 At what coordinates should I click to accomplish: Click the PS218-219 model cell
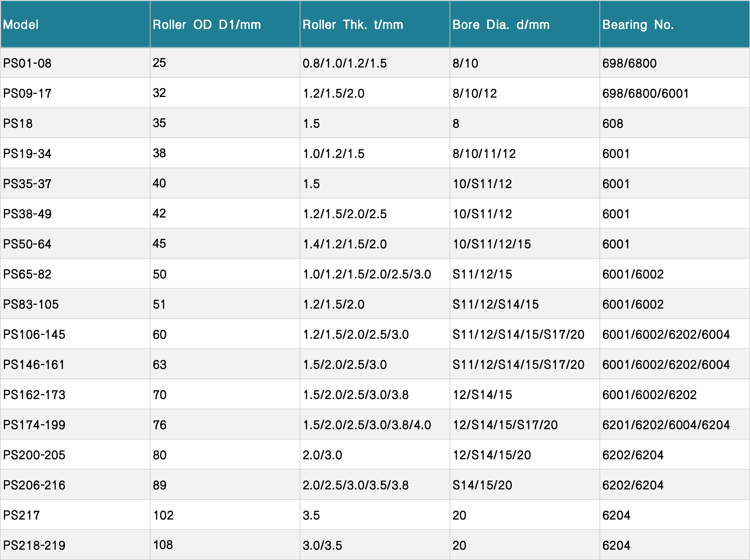(x=34, y=546)
